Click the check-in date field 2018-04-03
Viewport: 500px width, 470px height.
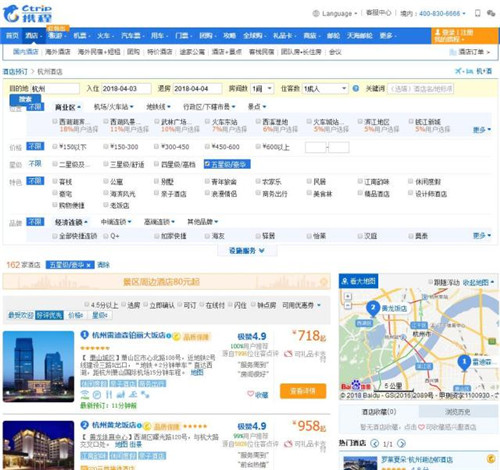coord(126,89)
